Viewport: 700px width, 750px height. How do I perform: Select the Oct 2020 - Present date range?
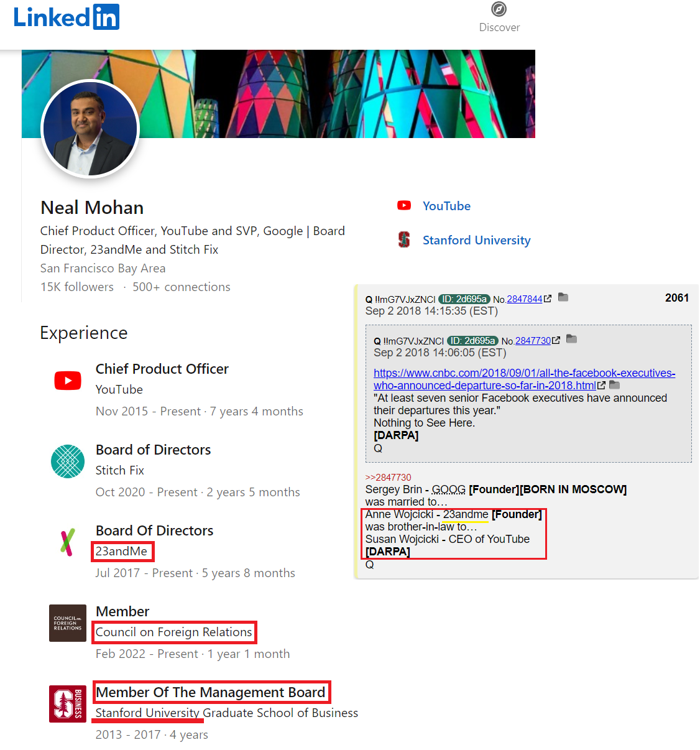point(147,492)
